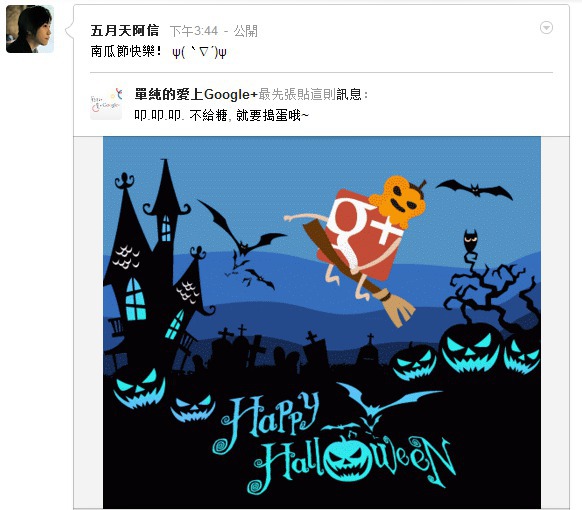Click the large glowing pumpkin under the tree
The width and height of the screenshot is (582, 510).
point(471,348)
